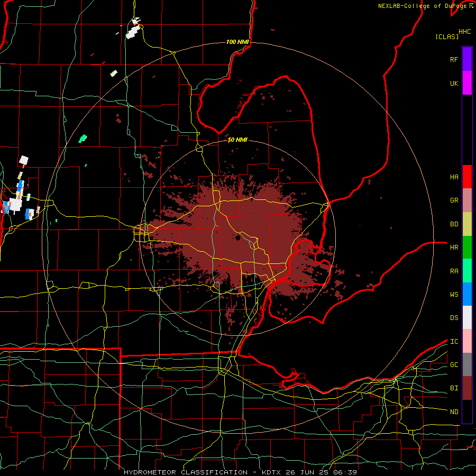Click the UK legend label

tap(454, 83)
